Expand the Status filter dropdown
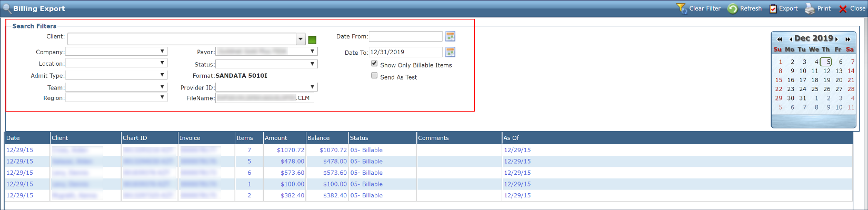 click(x=313, y=64)
